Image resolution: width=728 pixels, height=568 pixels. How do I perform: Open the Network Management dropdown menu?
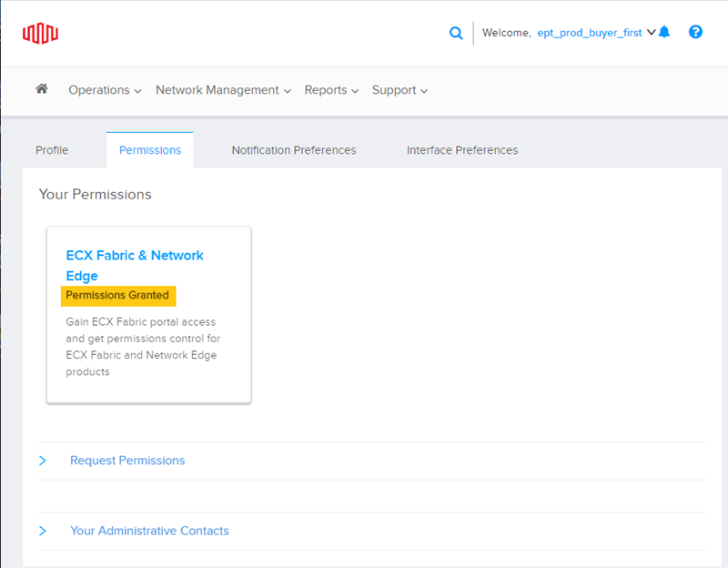point(223,90)
